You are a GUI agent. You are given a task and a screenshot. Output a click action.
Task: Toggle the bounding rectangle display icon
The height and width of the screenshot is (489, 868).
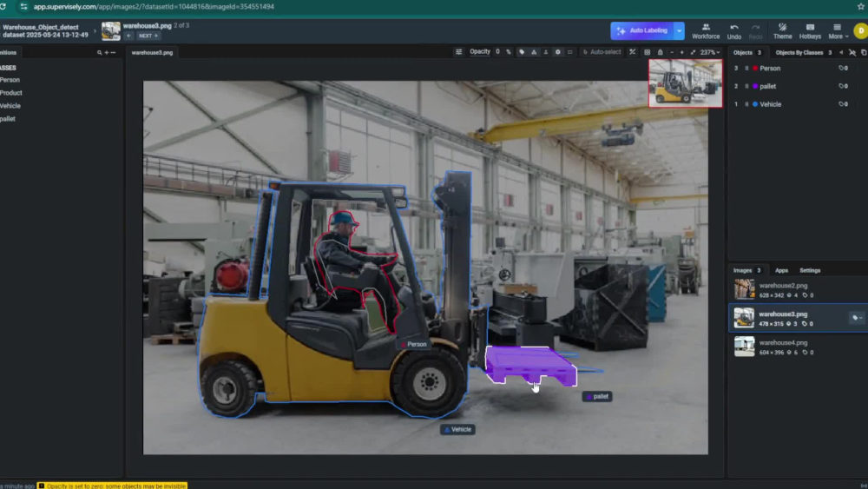[569, 52]
